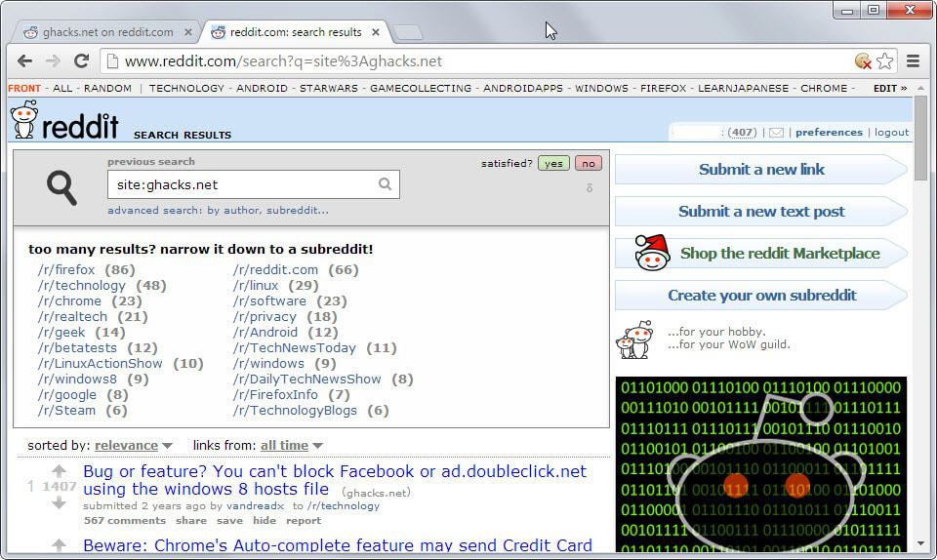Upvote the Bug or feature post
This screenshot has width=937, height=560.
click(59, 471)
